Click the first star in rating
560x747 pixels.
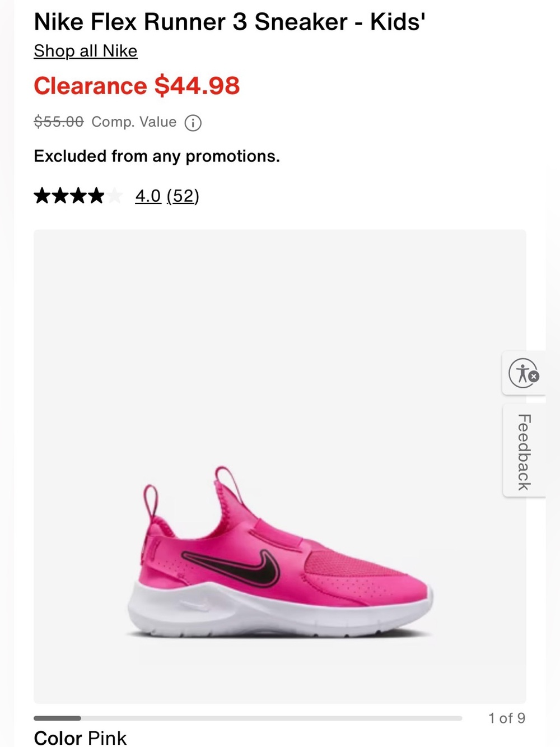(43, 196)
